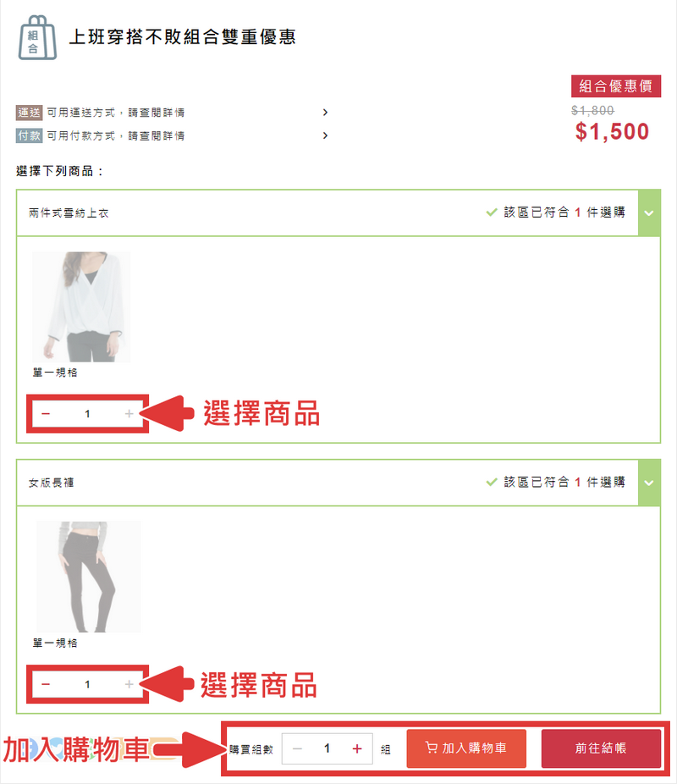Increase quantity of the women's trousers
Viewport: 677px width, 784px height.
click(x=129, y=684)
